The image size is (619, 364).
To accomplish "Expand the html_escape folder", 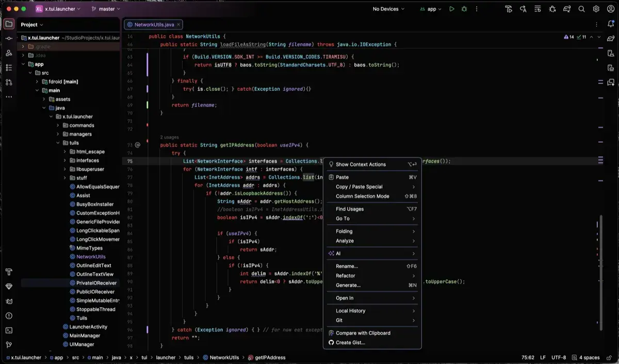I will (x=65, y=152).
